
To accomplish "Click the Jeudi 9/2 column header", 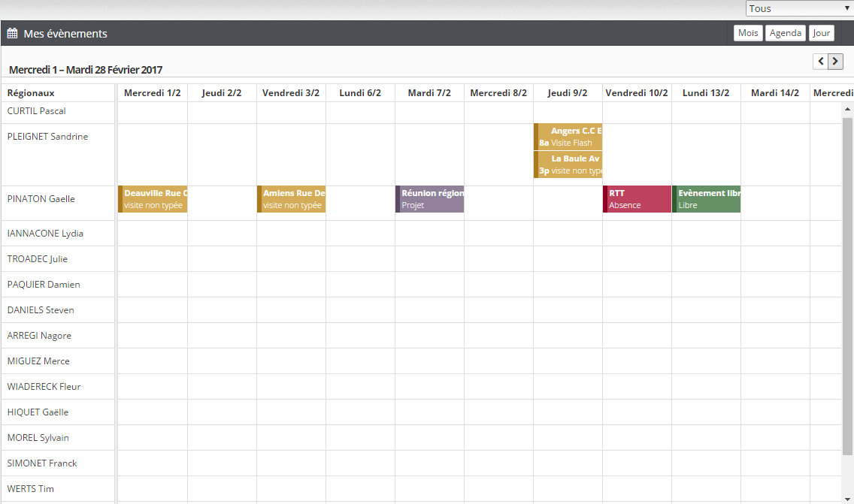I will pyautogui.click(x=568, y=93).
